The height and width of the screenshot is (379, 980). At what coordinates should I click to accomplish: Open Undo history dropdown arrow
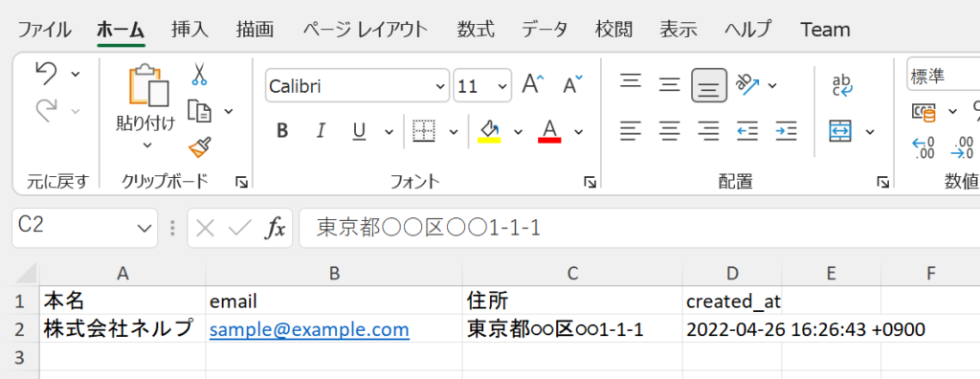(x=76, y=75)
